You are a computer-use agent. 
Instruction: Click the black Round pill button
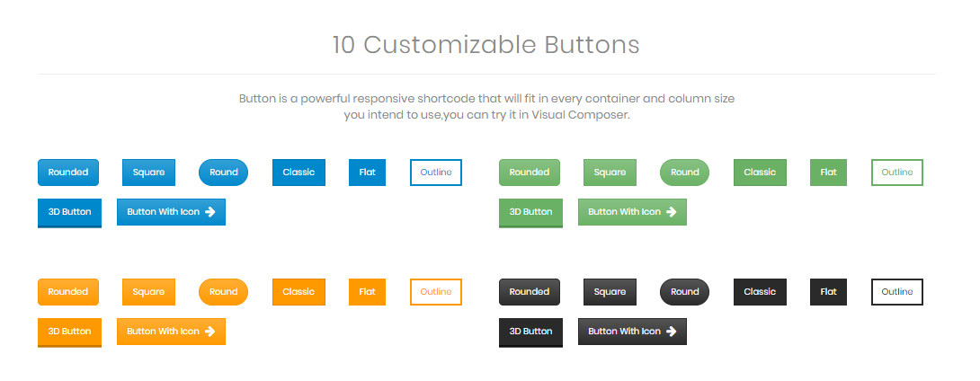(x=684, y=292)
